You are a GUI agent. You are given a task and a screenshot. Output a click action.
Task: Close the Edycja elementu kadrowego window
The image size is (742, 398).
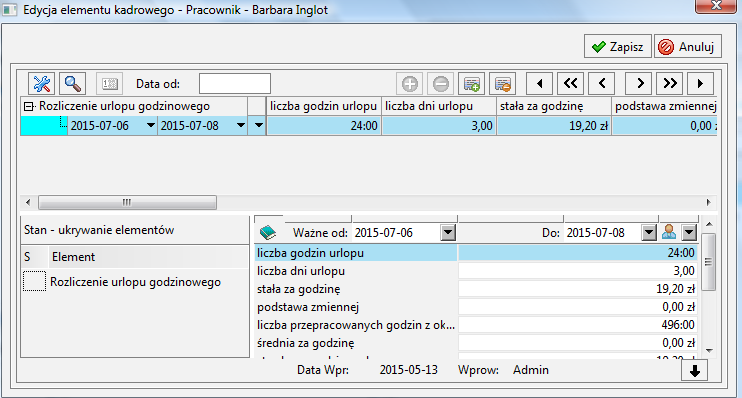click(716, 6)
